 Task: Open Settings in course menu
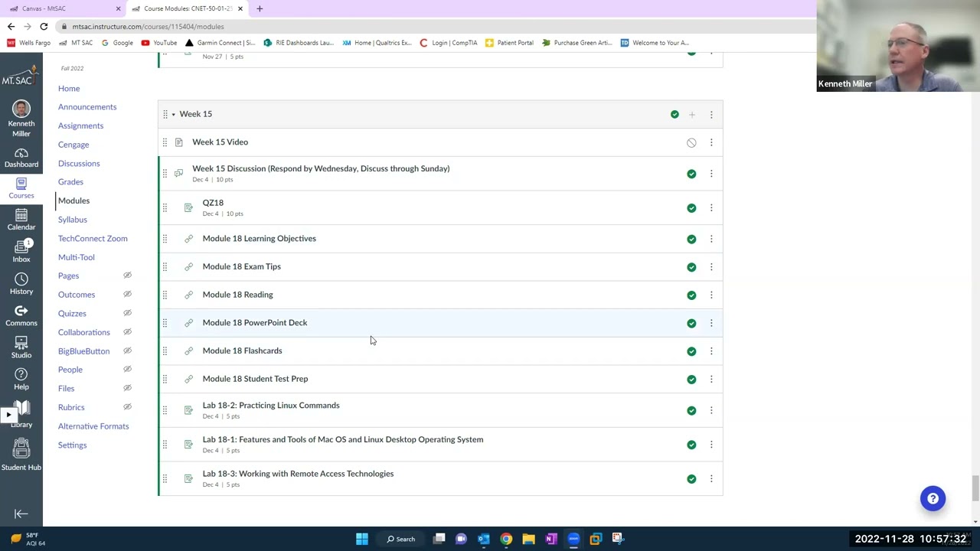[72, 445]
